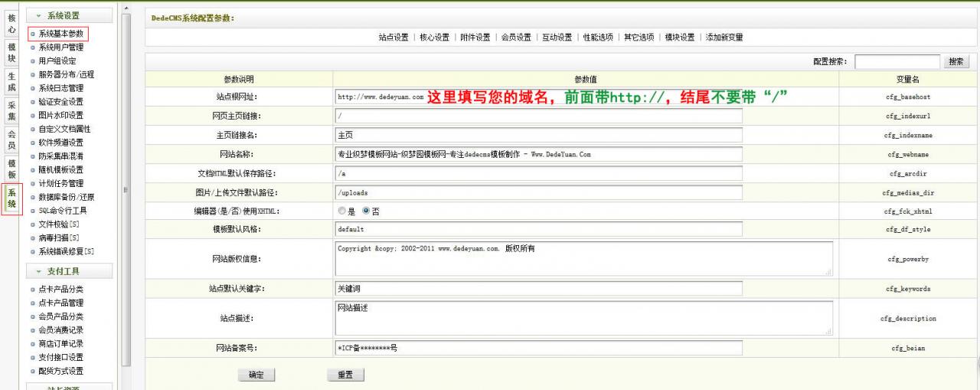Open the 添加新变量 tab
This screenshot has height=390, width=980.
(x=724, y=38)
